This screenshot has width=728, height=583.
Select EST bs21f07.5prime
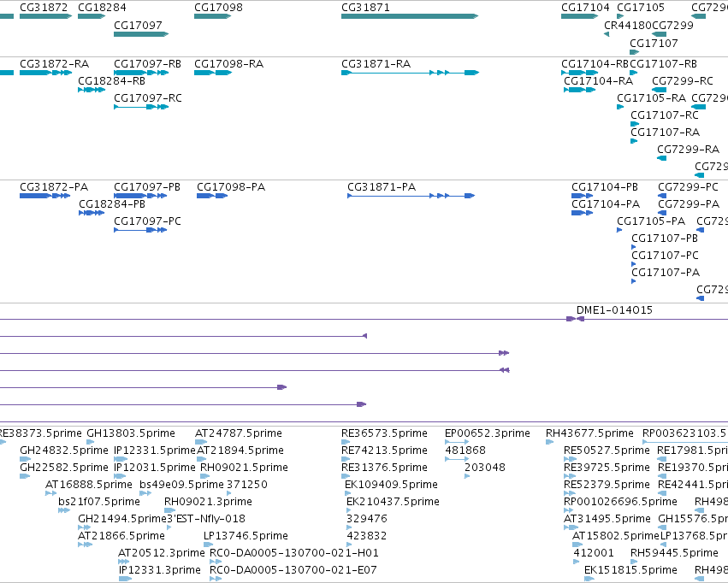[x=64, y=510]
